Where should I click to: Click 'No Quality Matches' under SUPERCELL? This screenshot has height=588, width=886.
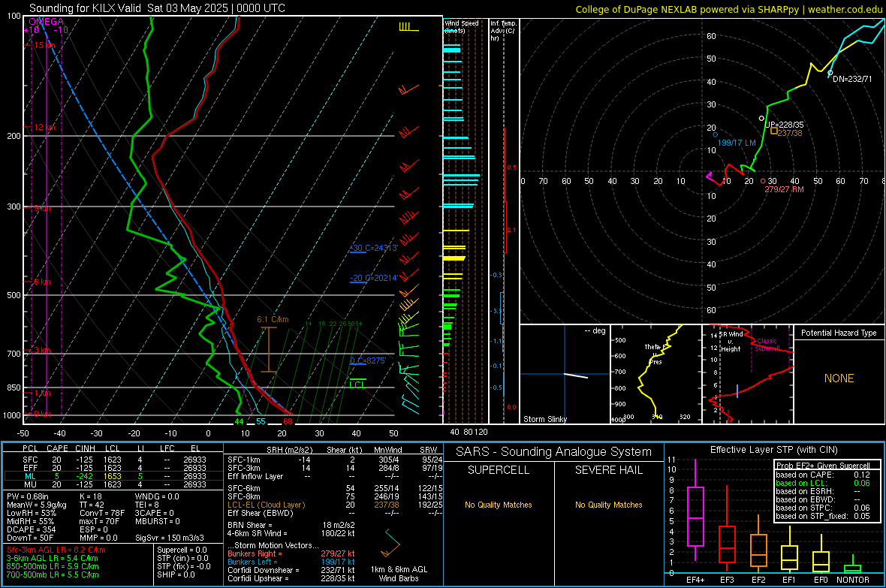(x=499, y=505)
